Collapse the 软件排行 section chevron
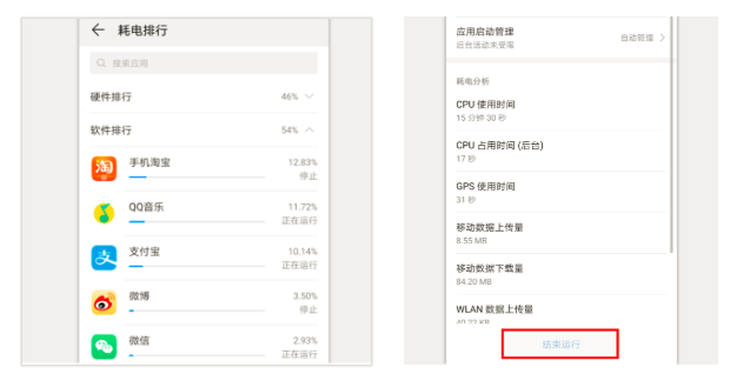 (x=309, y=130)
